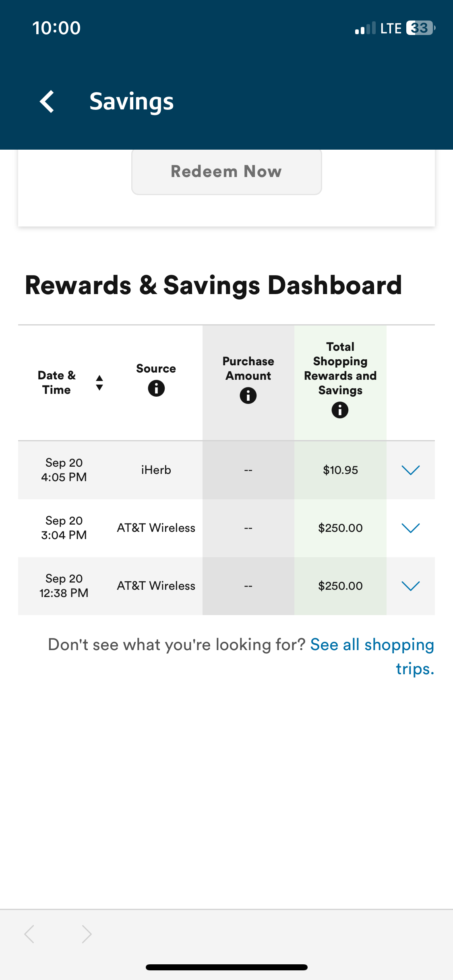Viewport: 453px width, 980px height.
Task: Tap the Sep 20 12:38 PM date cell
Action: tap(64, 586)
